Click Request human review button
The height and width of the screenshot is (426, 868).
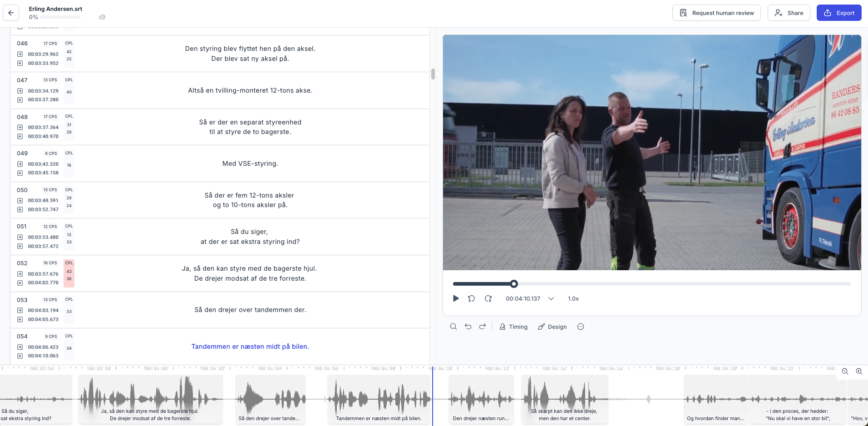coord(716,13)
